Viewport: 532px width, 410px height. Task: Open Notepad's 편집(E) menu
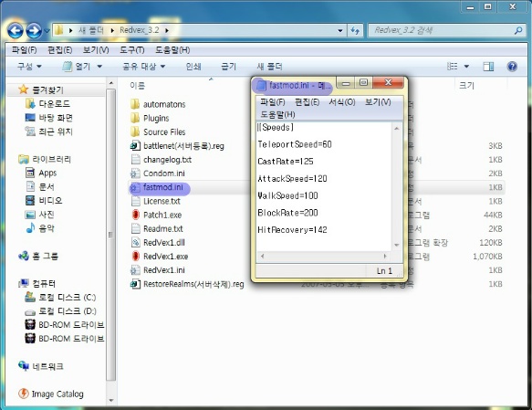pos(307,102)
